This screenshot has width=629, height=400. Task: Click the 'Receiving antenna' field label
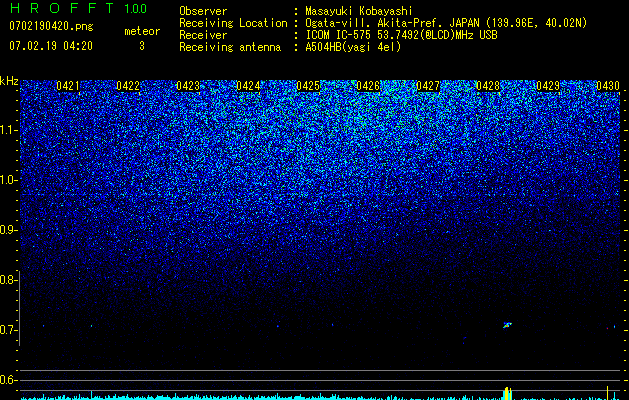(230, 47)
